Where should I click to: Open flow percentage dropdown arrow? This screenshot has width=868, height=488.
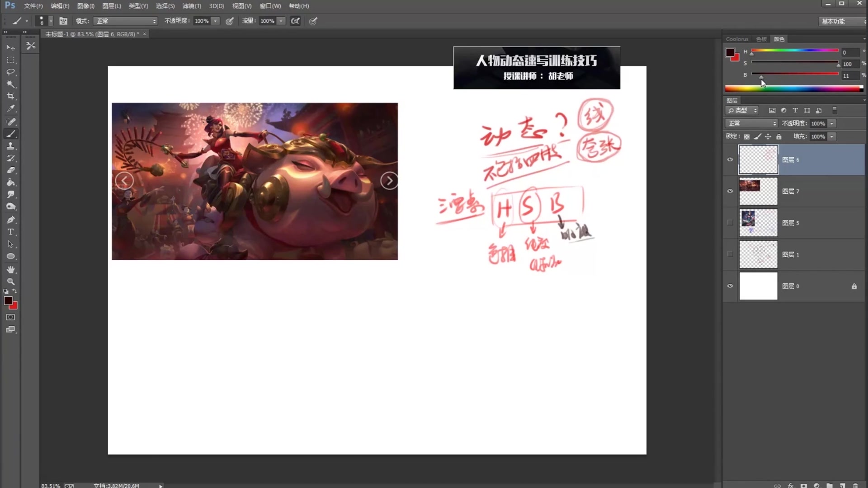pos(281,21)
